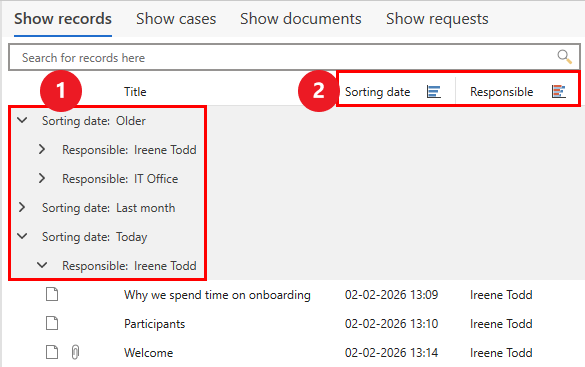Select date 02-02-2026 13:10
This screenshot has width=585, height=367.
point(391,324)
